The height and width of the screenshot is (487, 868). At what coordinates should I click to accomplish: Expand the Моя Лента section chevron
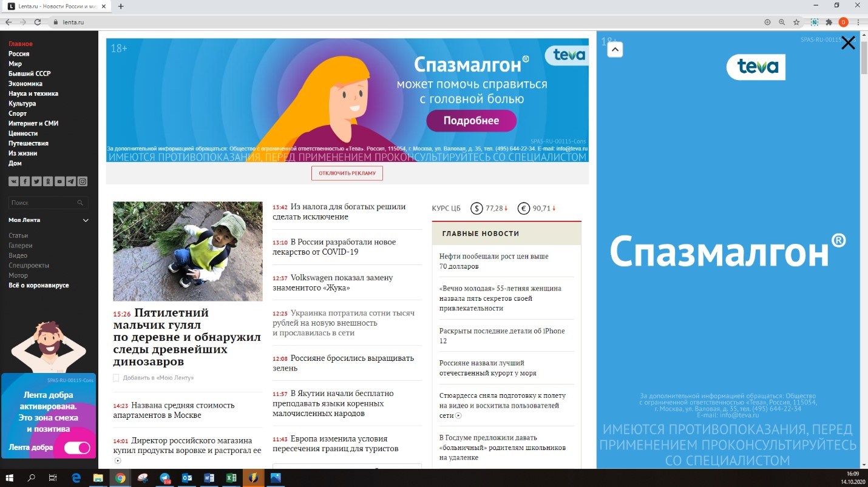86,220
